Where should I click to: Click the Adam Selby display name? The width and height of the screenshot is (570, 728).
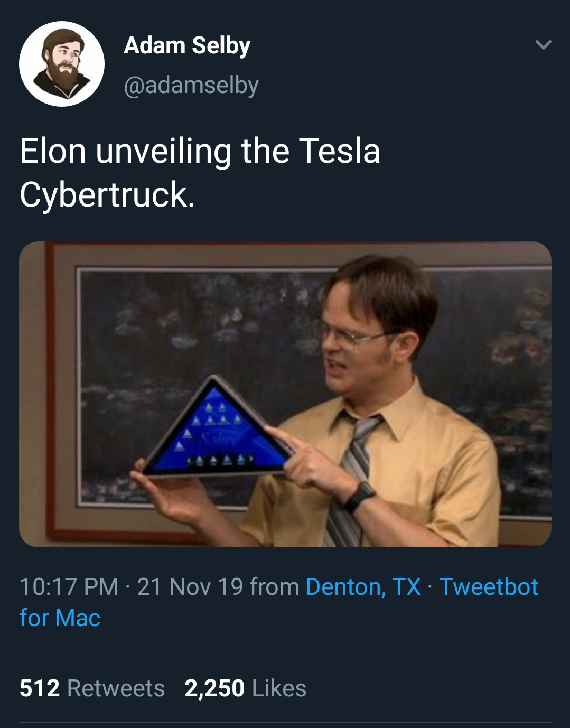[187, 45]
